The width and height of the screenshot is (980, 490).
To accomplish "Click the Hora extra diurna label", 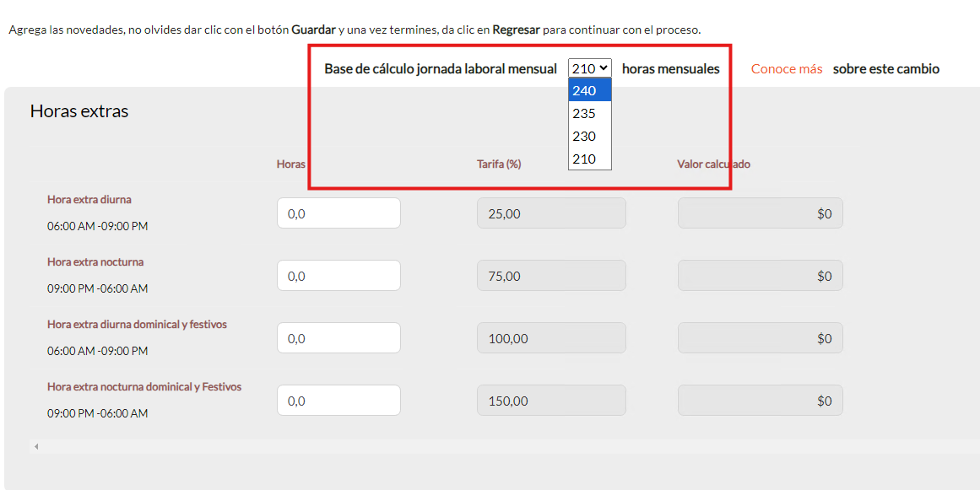I will tap(89, 200).
